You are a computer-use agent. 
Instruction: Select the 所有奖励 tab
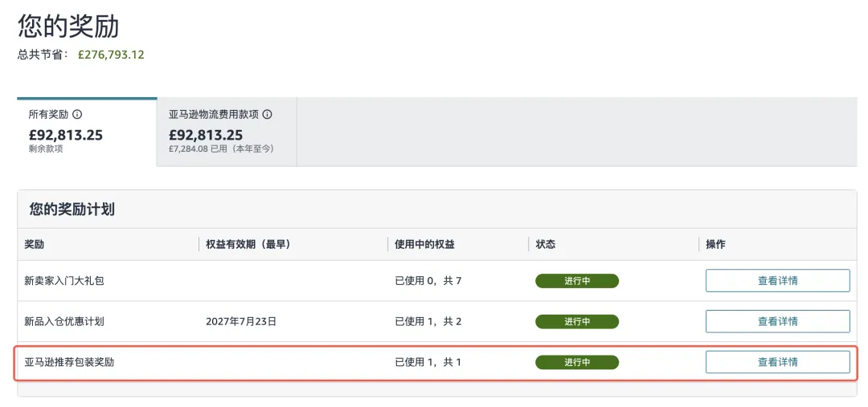pyautogui.click(x=87, y=132)
